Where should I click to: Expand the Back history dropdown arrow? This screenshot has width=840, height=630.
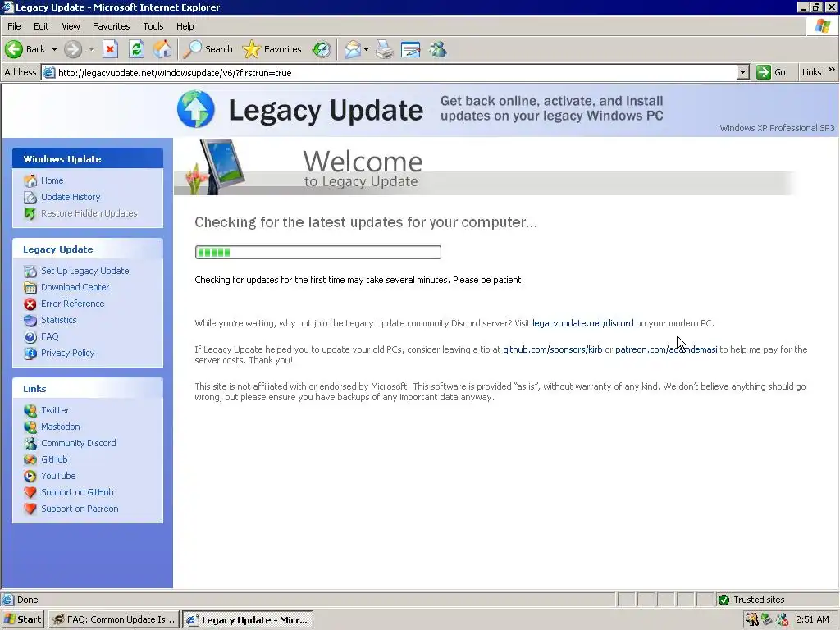click(54, 49)
